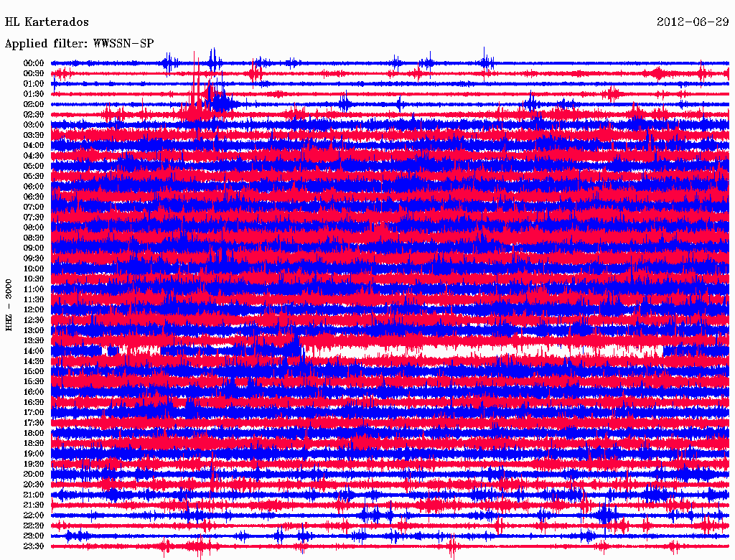Click the 10:30 time label
This screenshot has height=560, width=735.
(34, 279)
